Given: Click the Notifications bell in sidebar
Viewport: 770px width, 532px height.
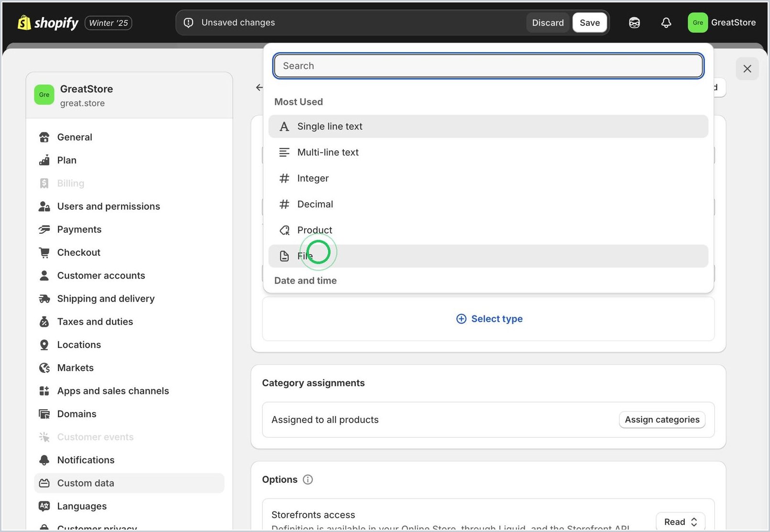Looking at the screenshot, I should point(44,460).
